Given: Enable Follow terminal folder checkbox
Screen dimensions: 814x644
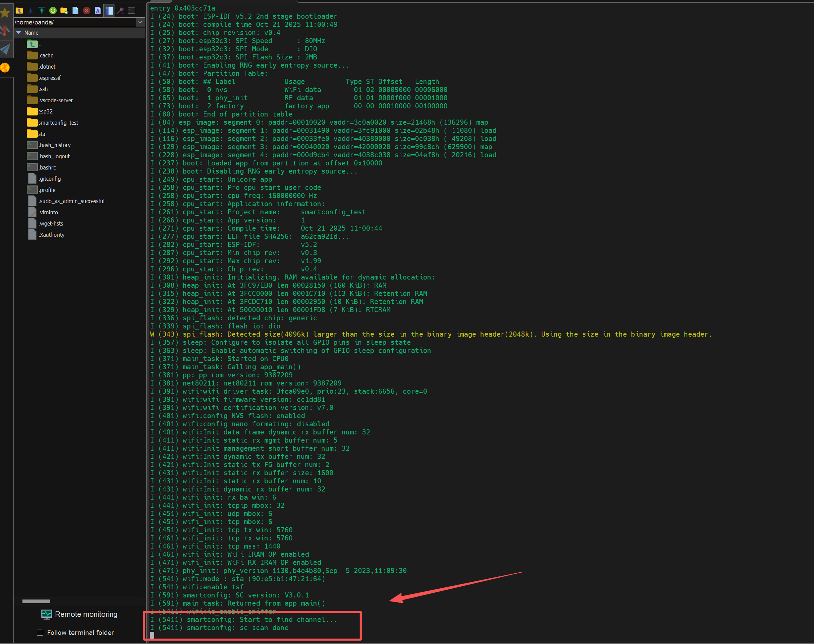Looking at the screenshot, I should tap(40, 632).
